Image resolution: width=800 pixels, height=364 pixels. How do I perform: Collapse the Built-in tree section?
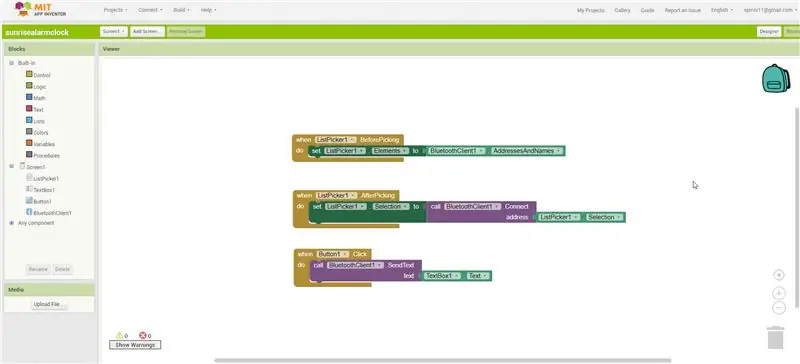click(12, 63)
